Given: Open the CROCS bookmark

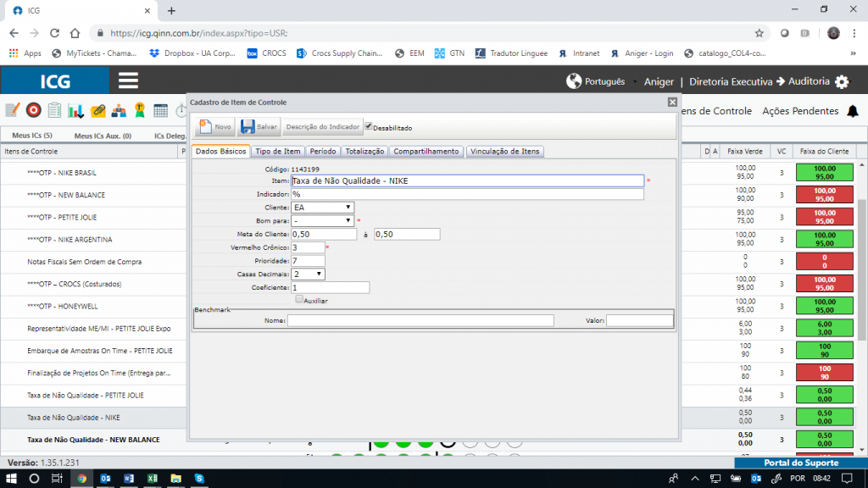Looking at the screenshot, I should click(x=266, y=53).
